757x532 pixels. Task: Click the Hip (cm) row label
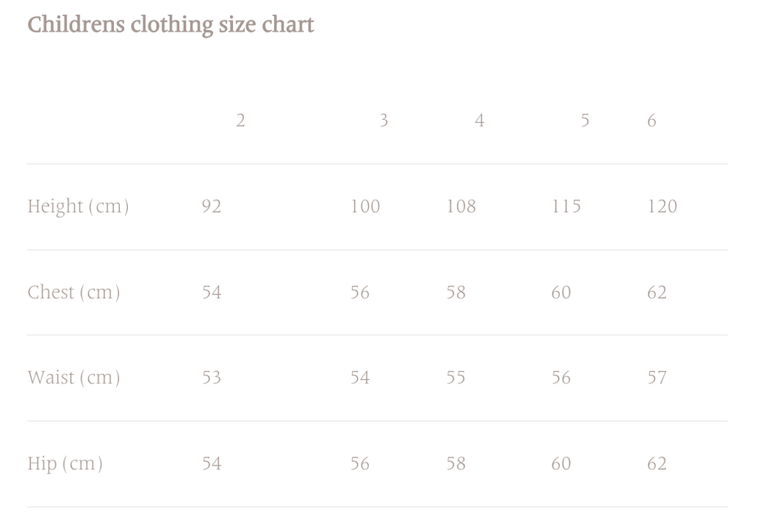(x=65, y=464)
